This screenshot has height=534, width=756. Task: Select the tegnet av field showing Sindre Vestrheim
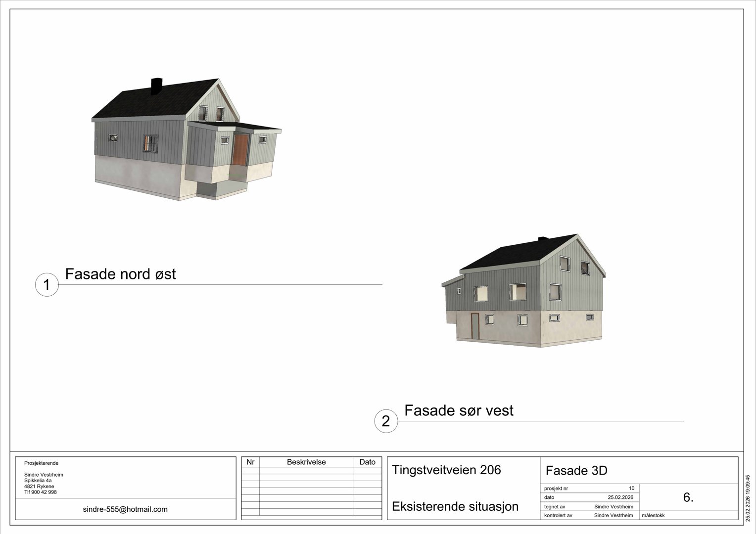pos(614,506)
